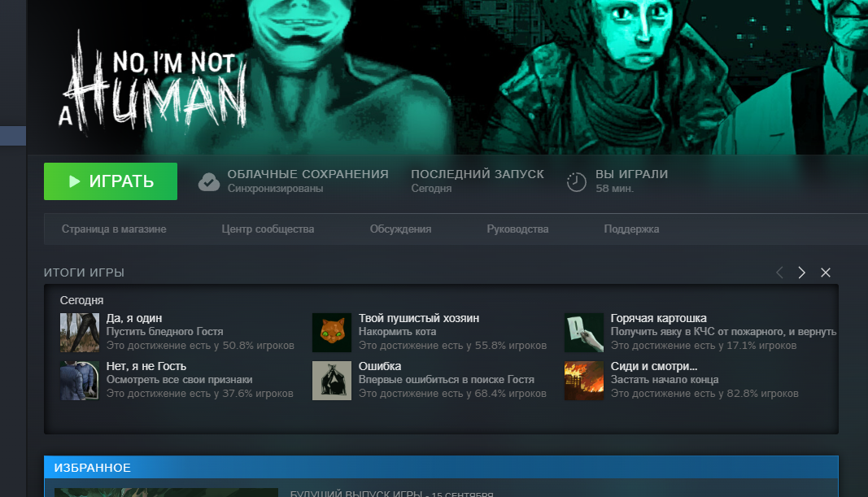Open Обсуждения tab

(x=401, y=229)
